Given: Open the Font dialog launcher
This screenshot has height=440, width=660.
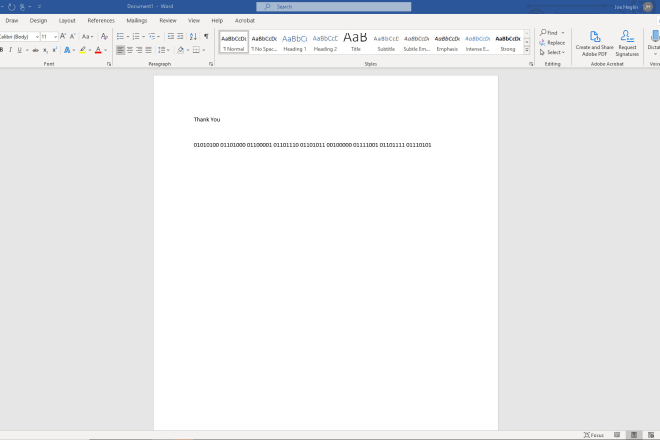Looking at the screenshot, I should point(109,64).
